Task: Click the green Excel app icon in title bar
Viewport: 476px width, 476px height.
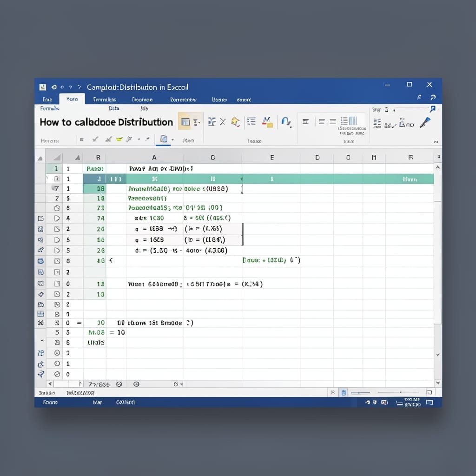Action: 42,87
